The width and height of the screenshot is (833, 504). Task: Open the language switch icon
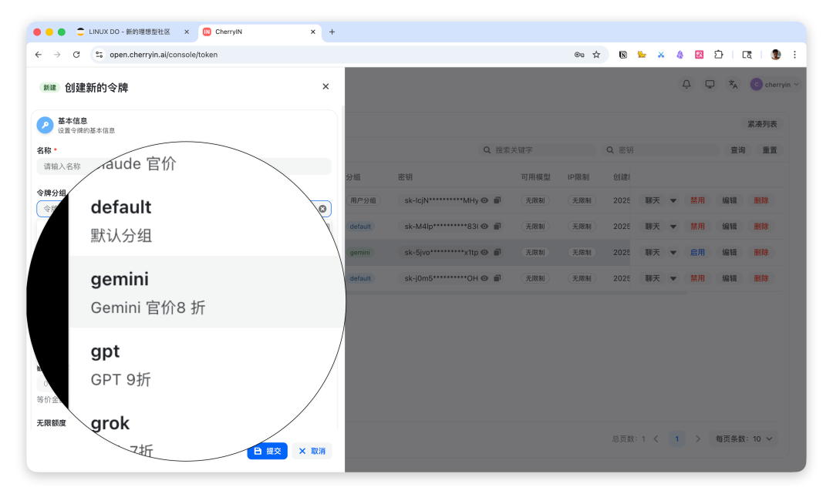pyautogui.click(x=734, y=84)
